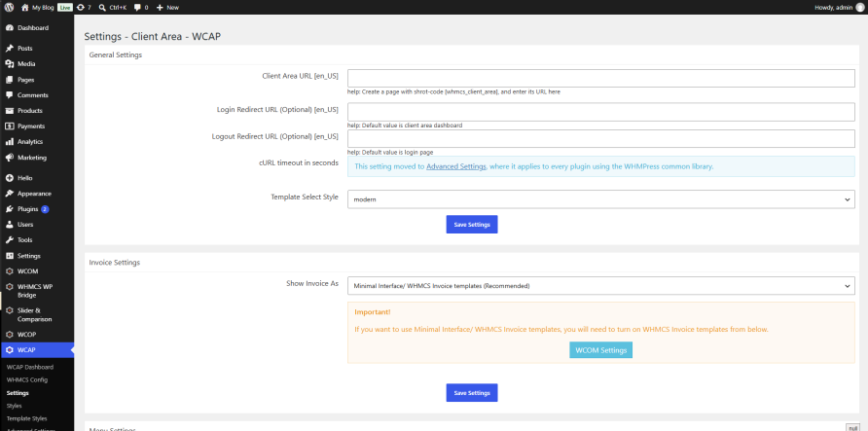Image resolution: width=868 pixels, height=431 pixels.
Task: Click the WCOM hexagon icon
Action: coord(10,271)
